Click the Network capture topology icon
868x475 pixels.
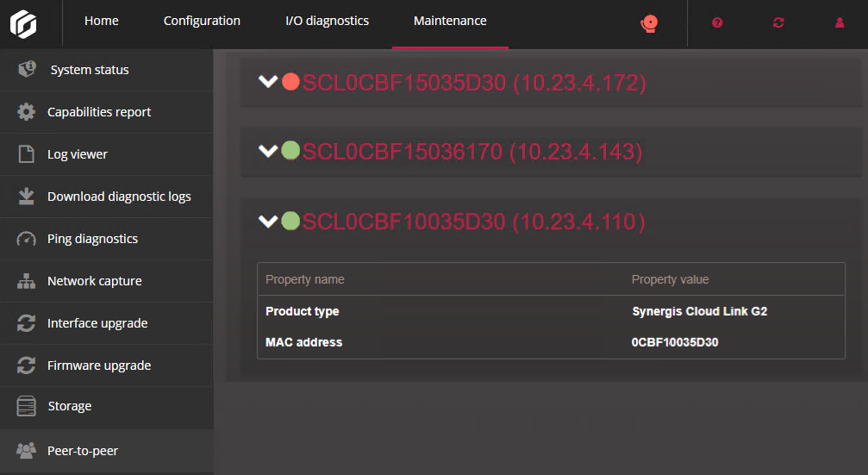click(26, 281)
